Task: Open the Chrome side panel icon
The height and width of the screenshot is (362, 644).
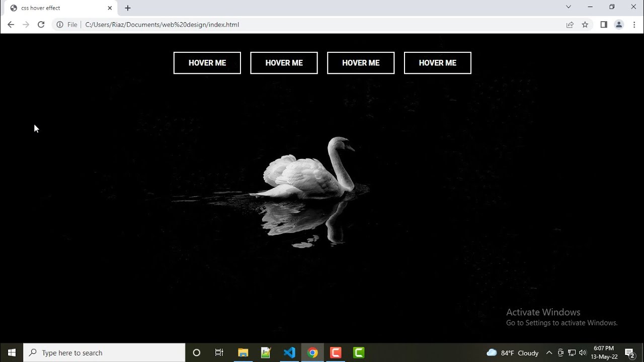Action: pos(604,25)
